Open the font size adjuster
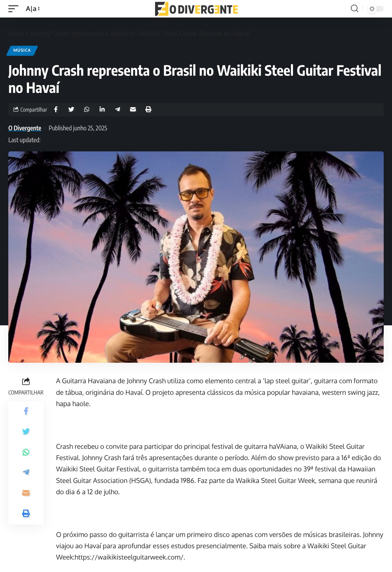Viewport: 392px width, 572px height. click(33, 9)
